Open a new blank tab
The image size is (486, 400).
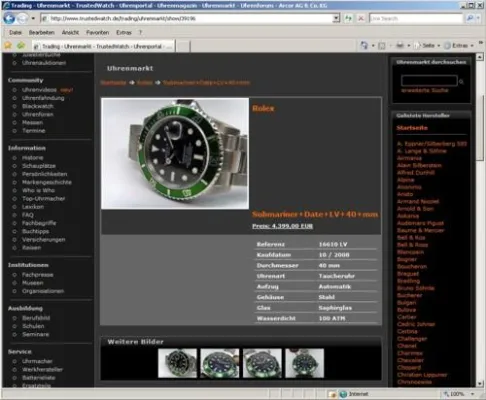183,46
